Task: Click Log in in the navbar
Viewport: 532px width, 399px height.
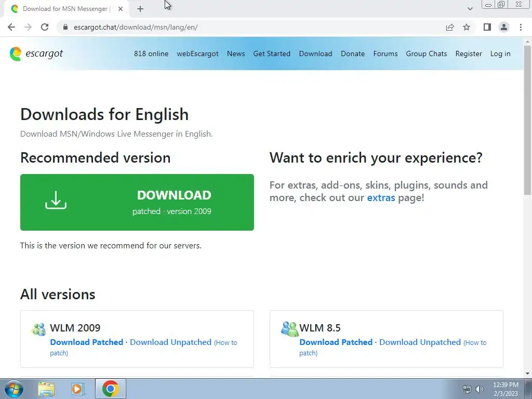Action: (500, 54)
